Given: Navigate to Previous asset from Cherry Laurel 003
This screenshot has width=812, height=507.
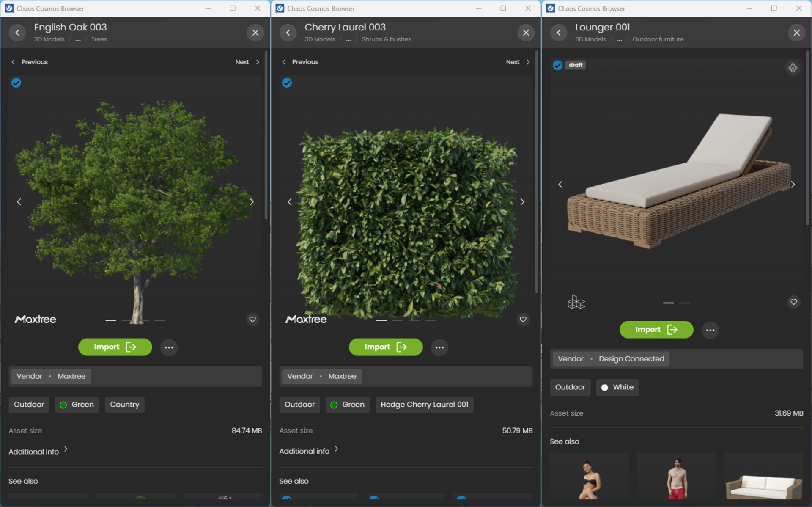Looking at the screenshot, I should (x=301, y=62).
